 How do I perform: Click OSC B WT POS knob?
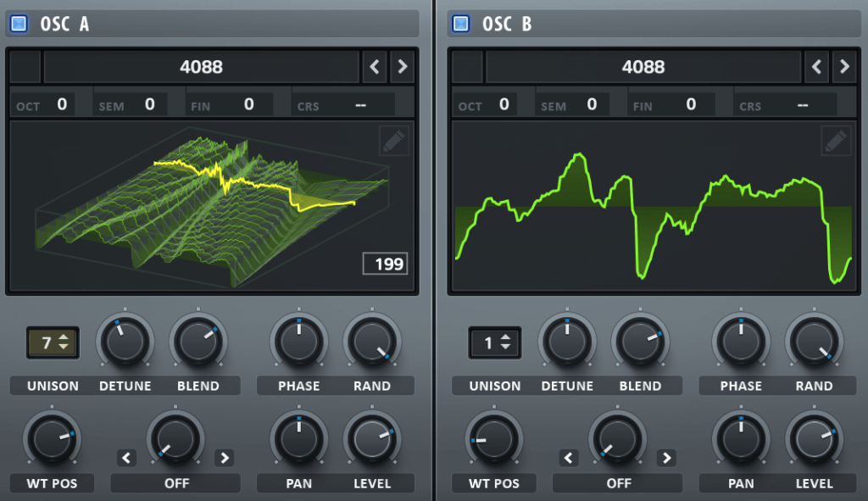(x=494, y=439)
